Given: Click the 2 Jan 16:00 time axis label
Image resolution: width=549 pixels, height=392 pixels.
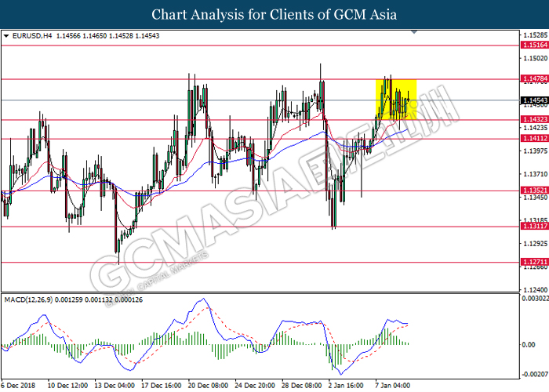Looking at the screenshot, I should [x=345, y=386].
